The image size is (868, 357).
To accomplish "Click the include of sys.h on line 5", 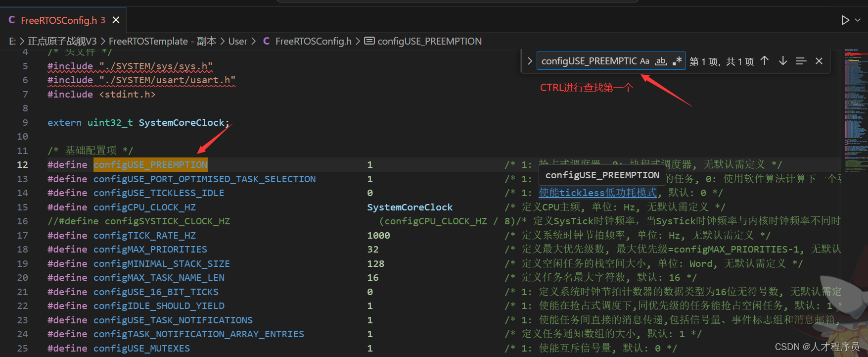I will click(x=130, y=66).
